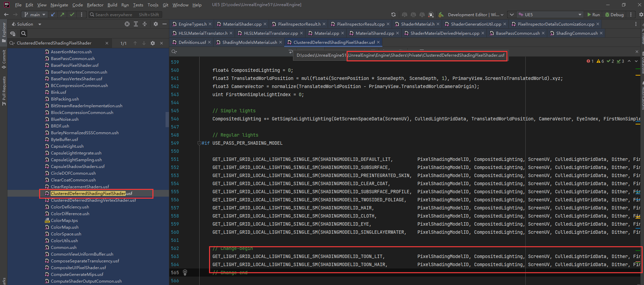This screenshot has width=644, height=285.
Task: Clear the ClusteredDeferredShadingPixelShader search query
Action: coord(106,43)
